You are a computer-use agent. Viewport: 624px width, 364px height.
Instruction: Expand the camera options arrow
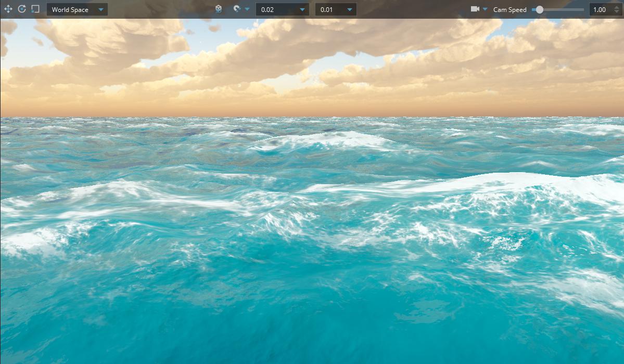pos(485,9)
